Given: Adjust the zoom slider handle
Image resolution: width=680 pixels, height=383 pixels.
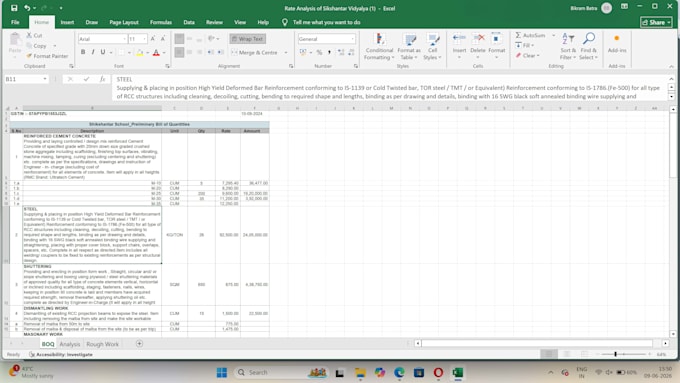Looking at the screenshot, I should (615, 354).
